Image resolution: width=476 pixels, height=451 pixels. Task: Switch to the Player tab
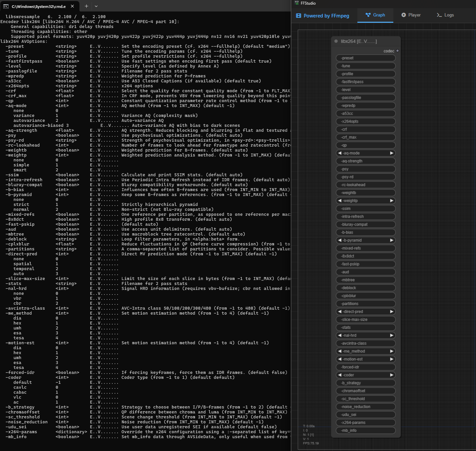pos(411,15)
